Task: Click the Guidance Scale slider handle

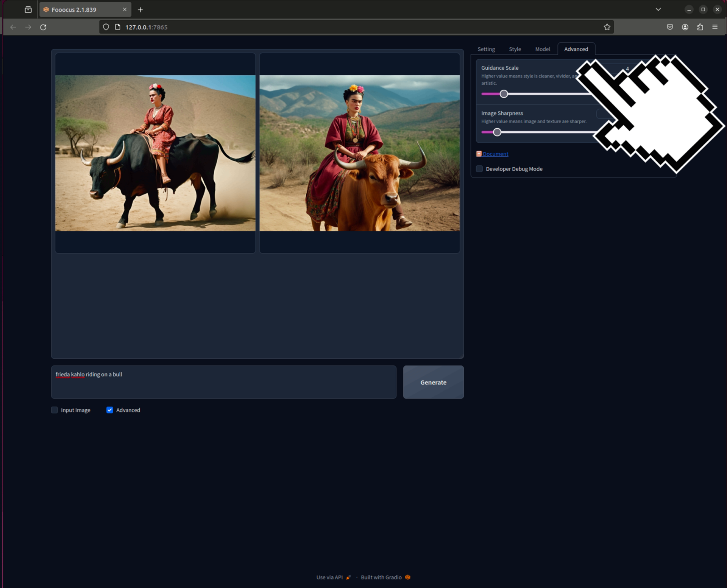Action: click(x=504, y=94)
